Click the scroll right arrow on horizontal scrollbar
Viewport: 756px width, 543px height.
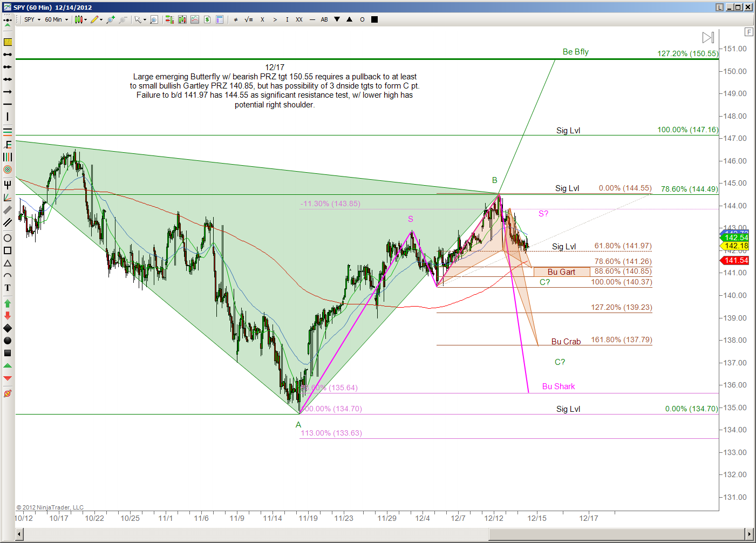click(x=749, y=534)
